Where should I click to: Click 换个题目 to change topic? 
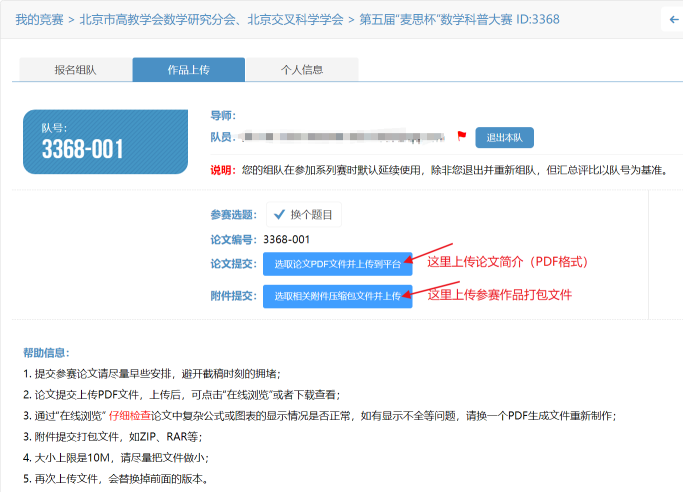pos(304,214)
